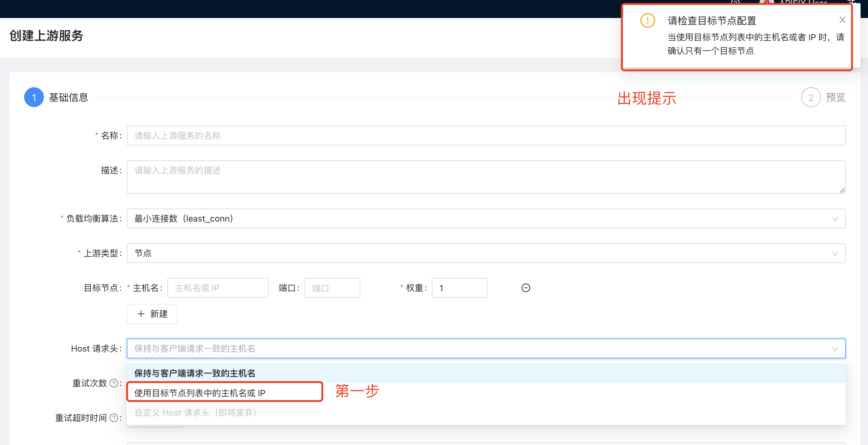Click the 权重 input field
The height and width of the screenshot is (445, 868).
click(x=459, y=287)
